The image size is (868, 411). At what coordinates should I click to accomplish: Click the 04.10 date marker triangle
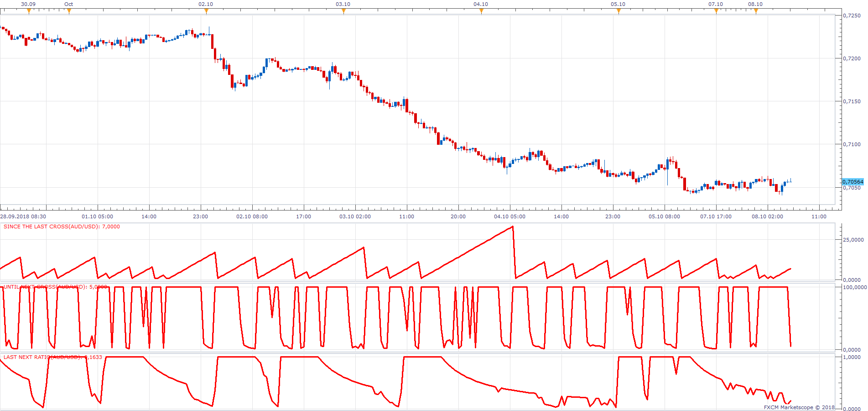[x=481, y=11]
